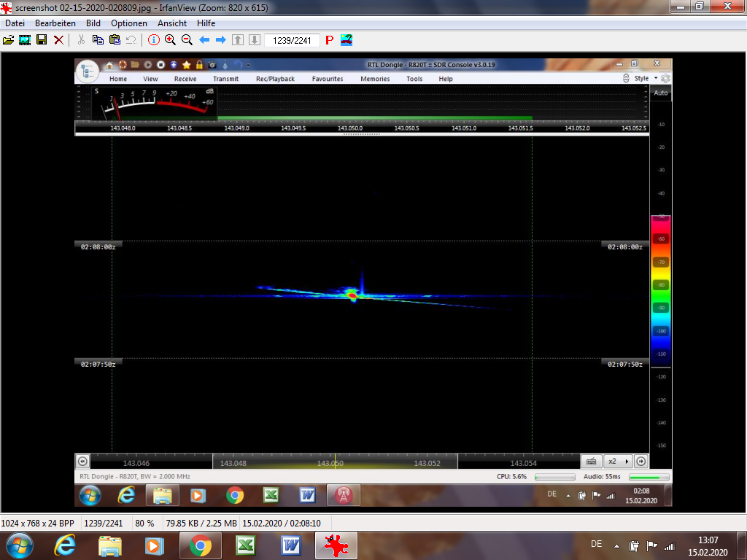Save the image with the floppy disk icon
Viewport: 747px width, 560px height.
click(42, 40)
